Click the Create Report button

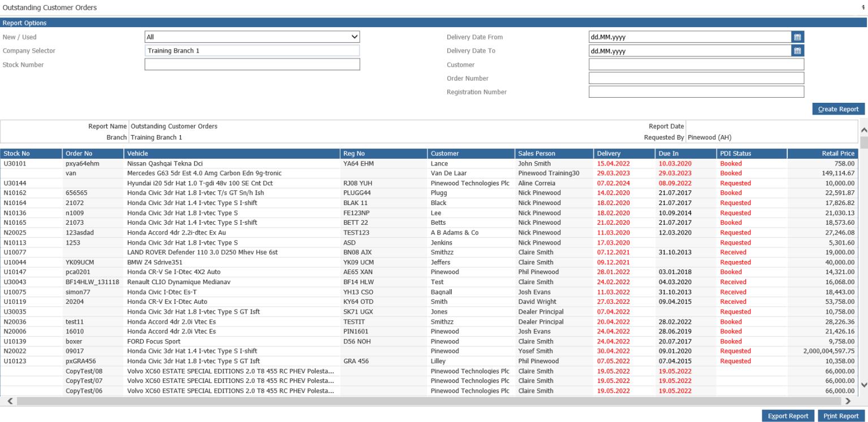point(838,109)
